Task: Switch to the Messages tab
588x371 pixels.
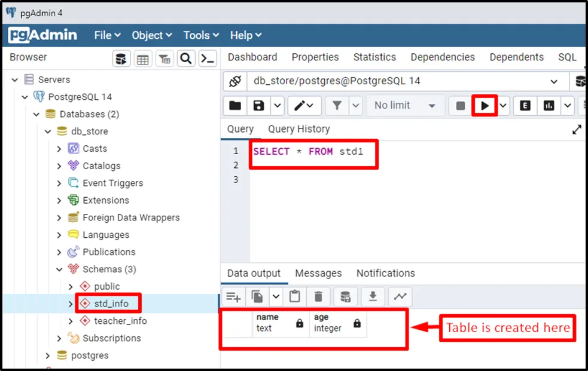Action: [x=318, y=273]
